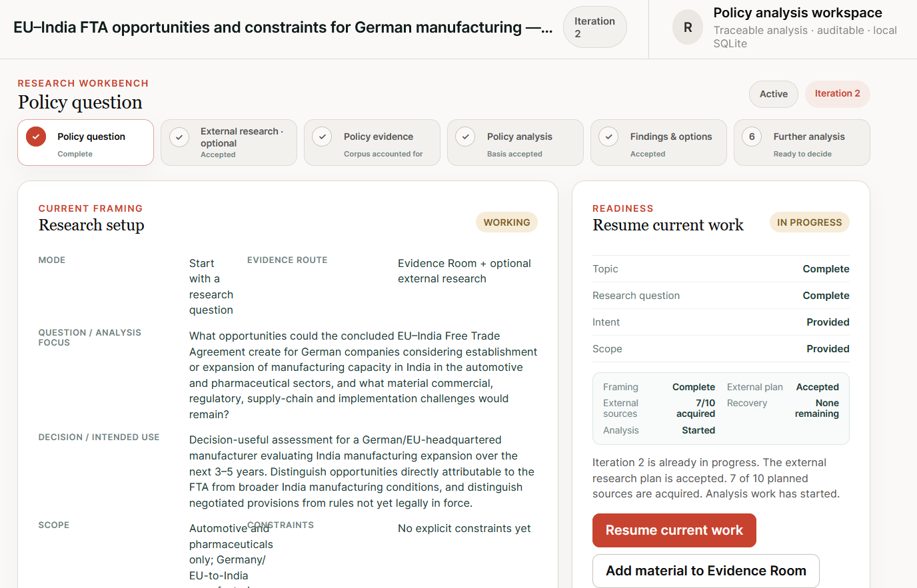Screen dimensions: 917x588
Task: Click 'Traceable analysis · auditable · local SQLite' subtitle
Action: [x=805, y=37]
